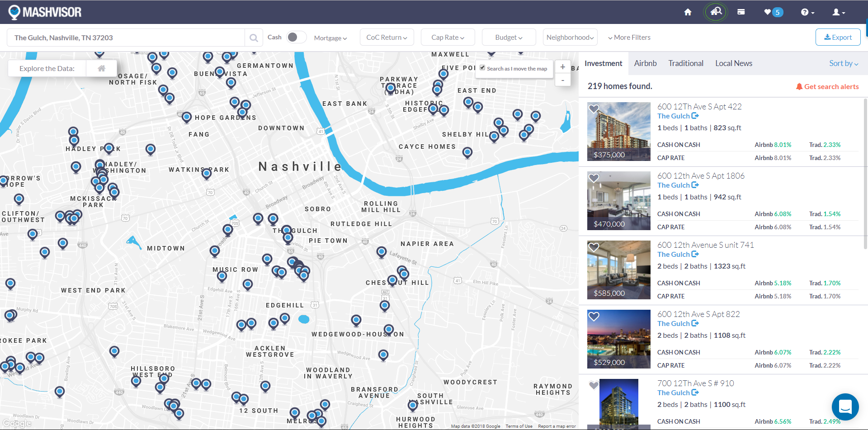This screenshot has height=430, width=868.
Task: Open the card icon in the navbar
Action: coord(741,12)
